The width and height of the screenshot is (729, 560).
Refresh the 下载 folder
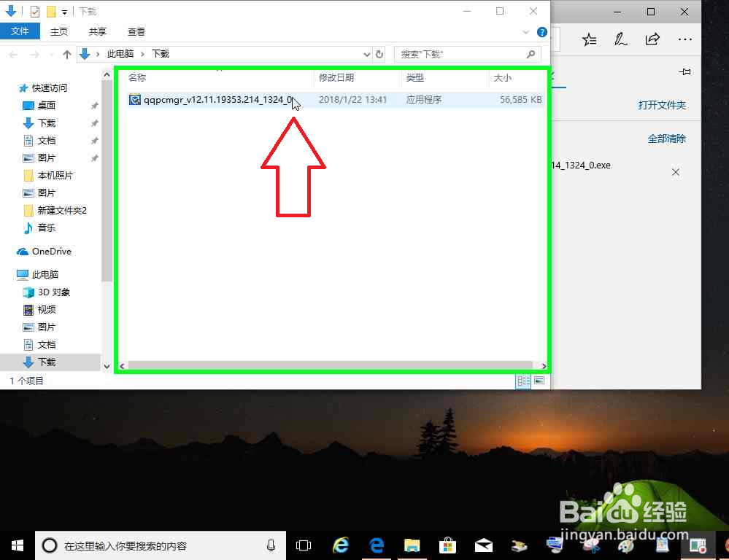coord(379,55)
